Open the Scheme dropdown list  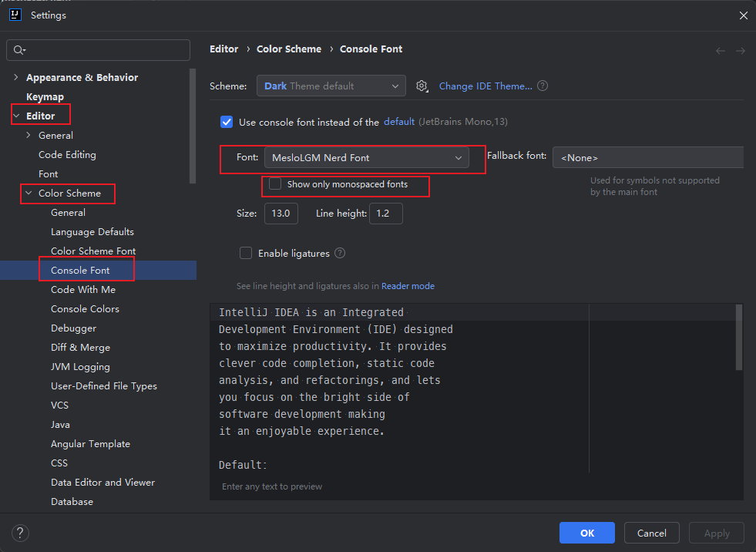[x=331, y=86]
